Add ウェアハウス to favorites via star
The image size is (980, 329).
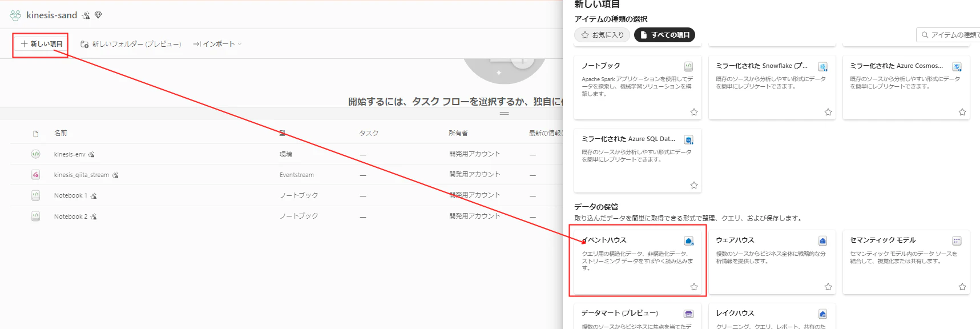click(828, 287)
